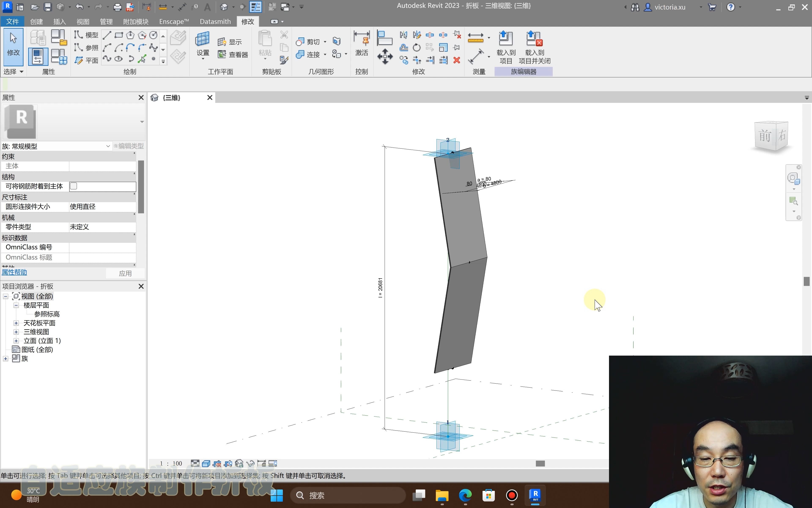Open the Measure tool dropdown arrow
Screen dimensions: 812x508
[489, 38]
